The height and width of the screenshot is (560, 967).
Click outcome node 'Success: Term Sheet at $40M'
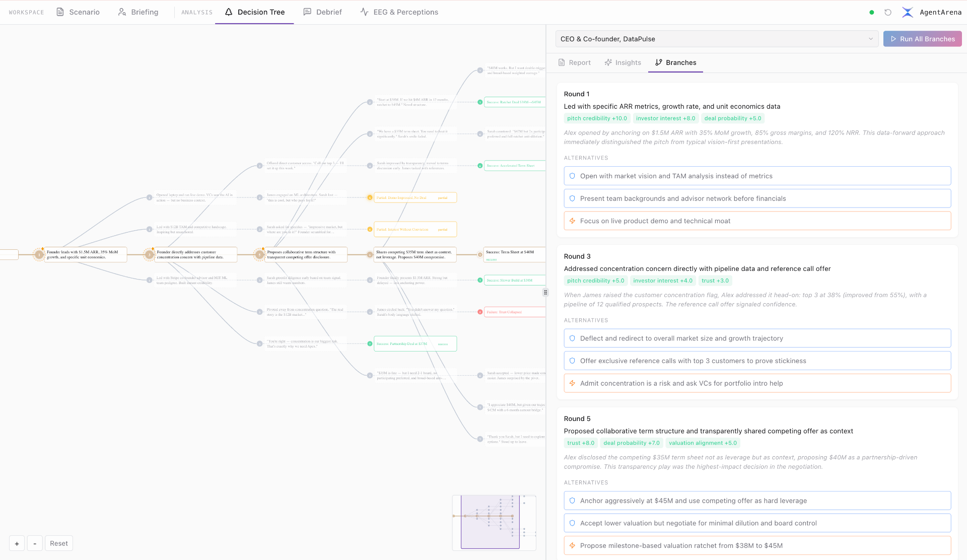[x=515, y=254]
